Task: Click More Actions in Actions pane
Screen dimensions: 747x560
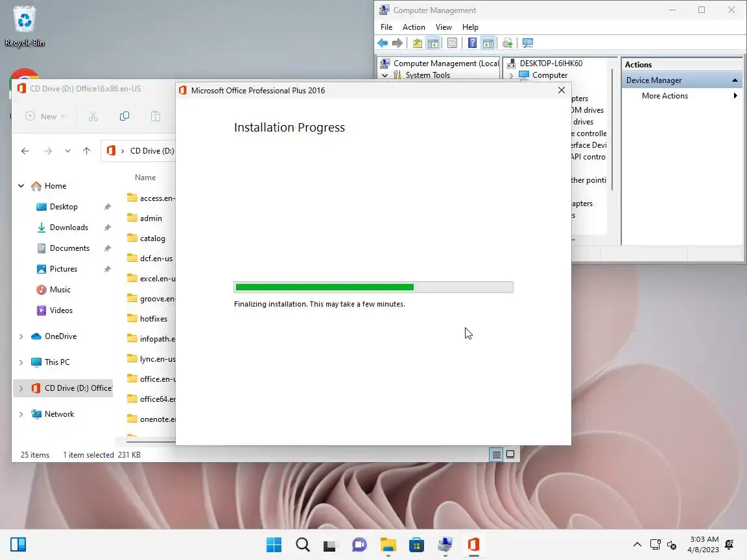Action: pos(665,96)
